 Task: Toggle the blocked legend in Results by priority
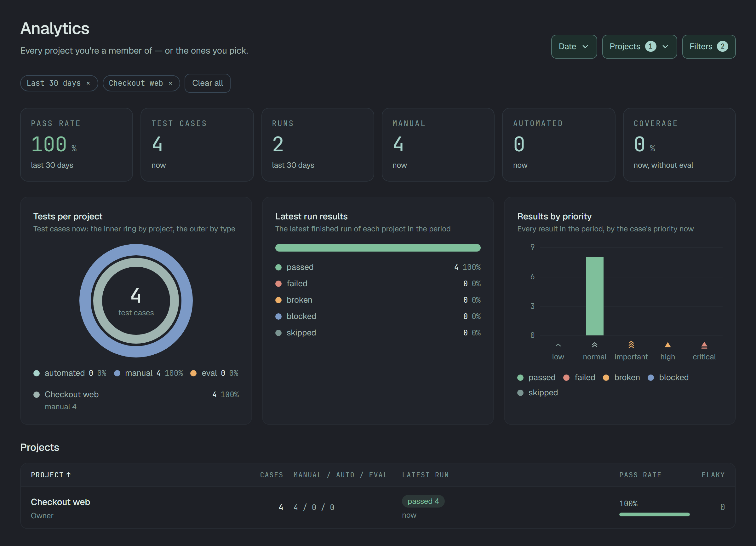[x=668, y=377]
